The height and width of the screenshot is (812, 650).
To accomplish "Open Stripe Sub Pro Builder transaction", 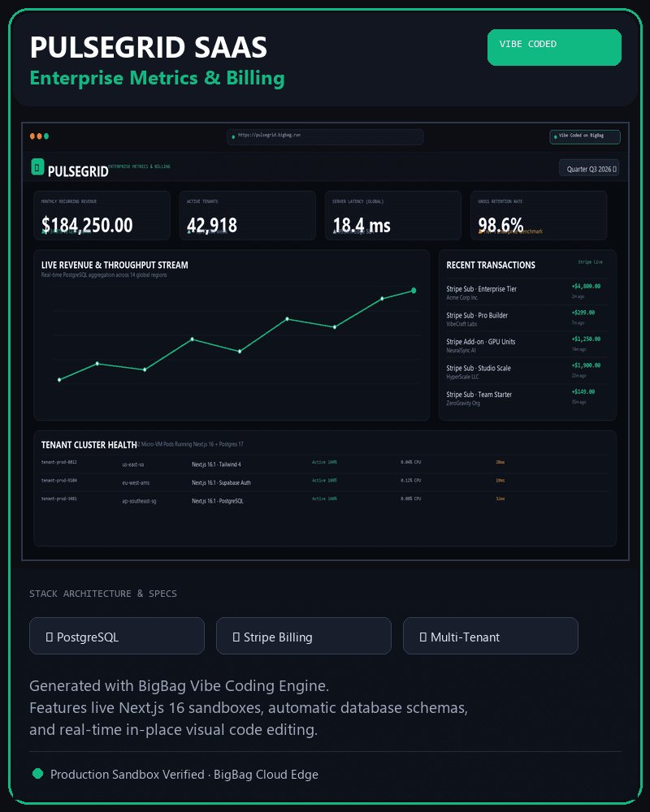I will click(x=527, y=318).
